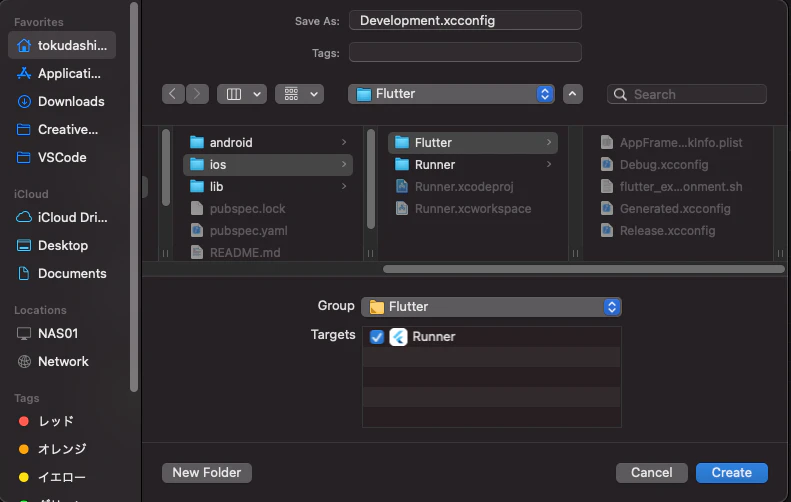
Task: Click the Create button
Action: [731, 473]
